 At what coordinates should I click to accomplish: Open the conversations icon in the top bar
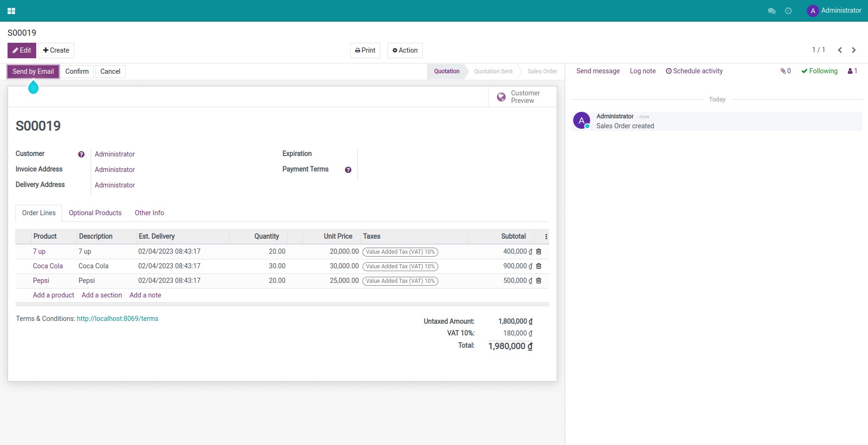(771, 10)
